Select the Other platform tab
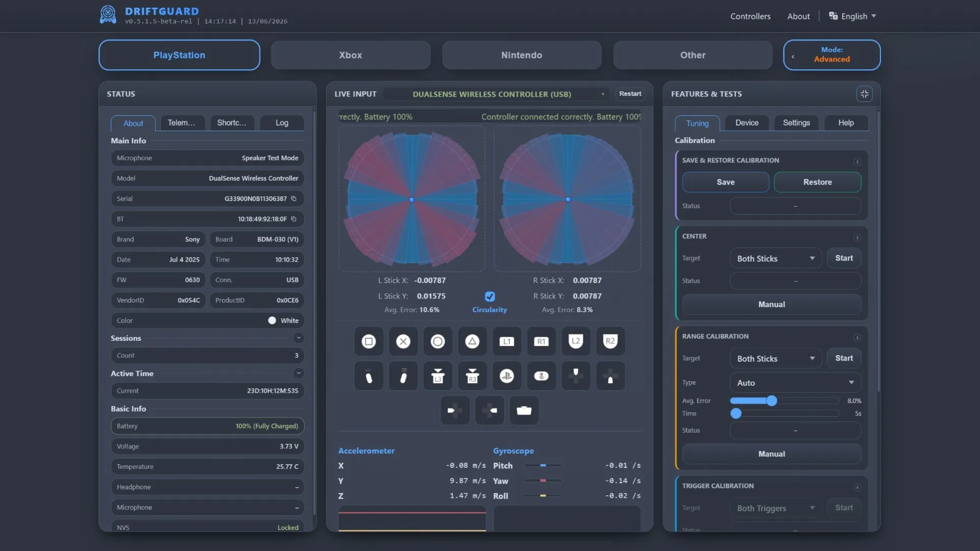The image size is (980, 551). (693, 55)
